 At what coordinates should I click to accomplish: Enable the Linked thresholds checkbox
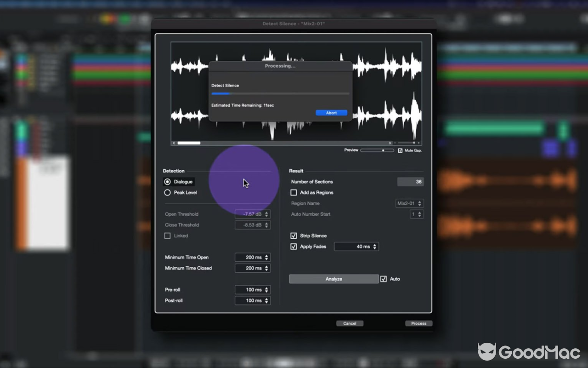point(168,236)
